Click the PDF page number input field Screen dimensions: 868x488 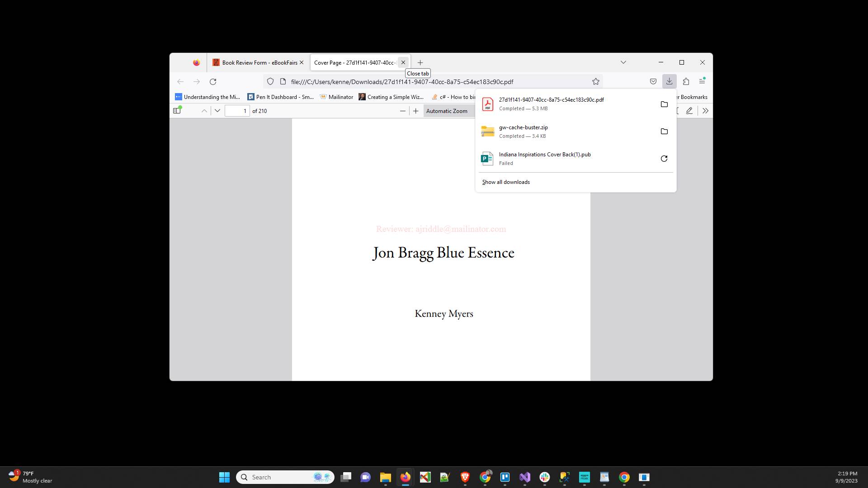(237, 111)
